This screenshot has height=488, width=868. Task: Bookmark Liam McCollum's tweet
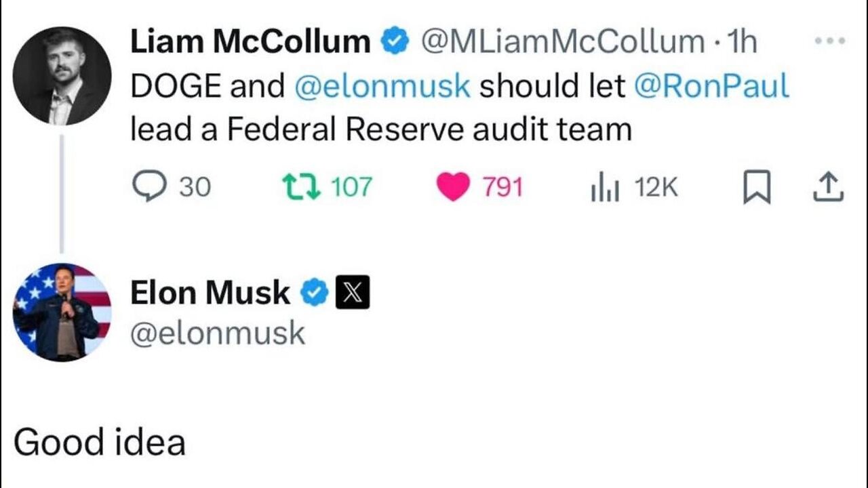[x=756, y=188]
